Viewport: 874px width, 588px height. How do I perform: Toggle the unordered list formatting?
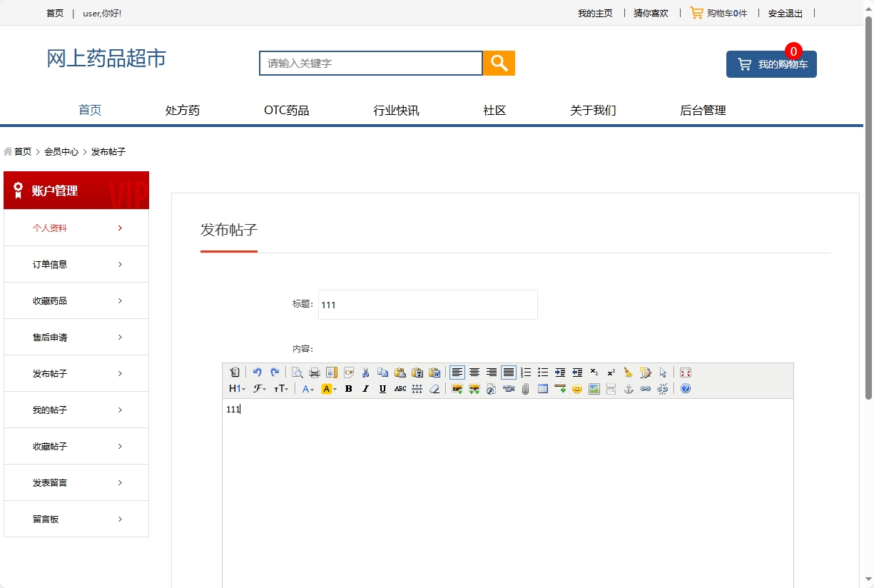542,372
